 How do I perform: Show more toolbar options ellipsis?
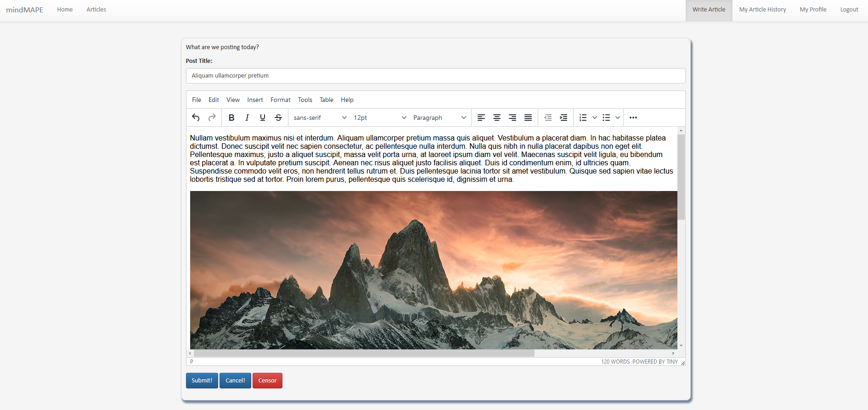click(x=633, y=118)
